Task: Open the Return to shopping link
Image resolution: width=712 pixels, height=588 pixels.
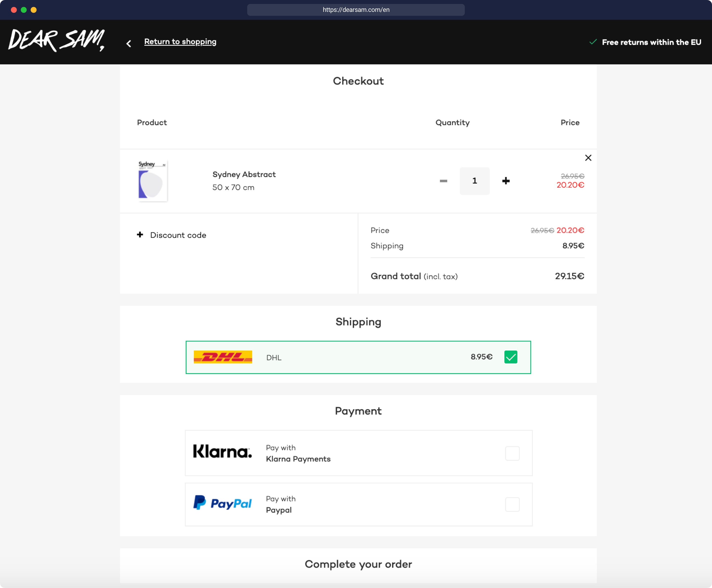Action: pos(180,42)
